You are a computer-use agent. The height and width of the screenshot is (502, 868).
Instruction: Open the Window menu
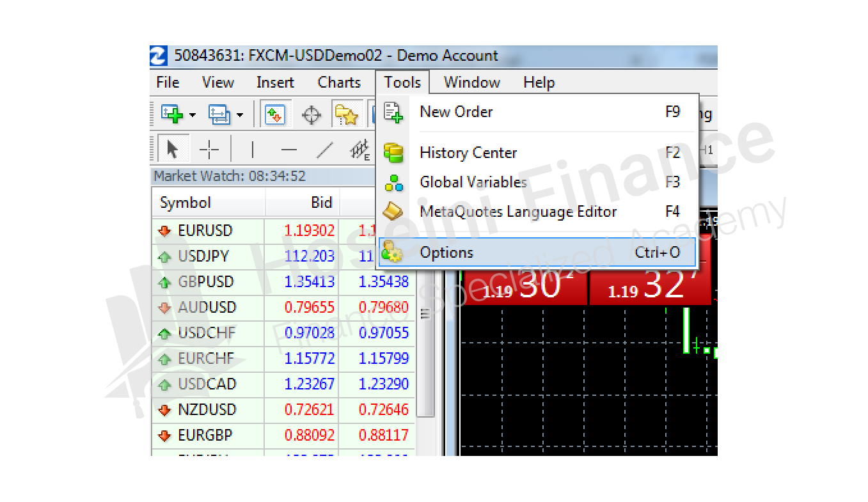coord(472,82)
